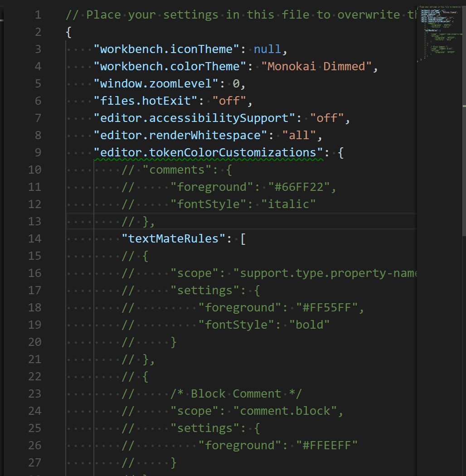Click the "Monokai Dimmed" string value
Screen dimensions: 466x476
(x=316, y=67)
